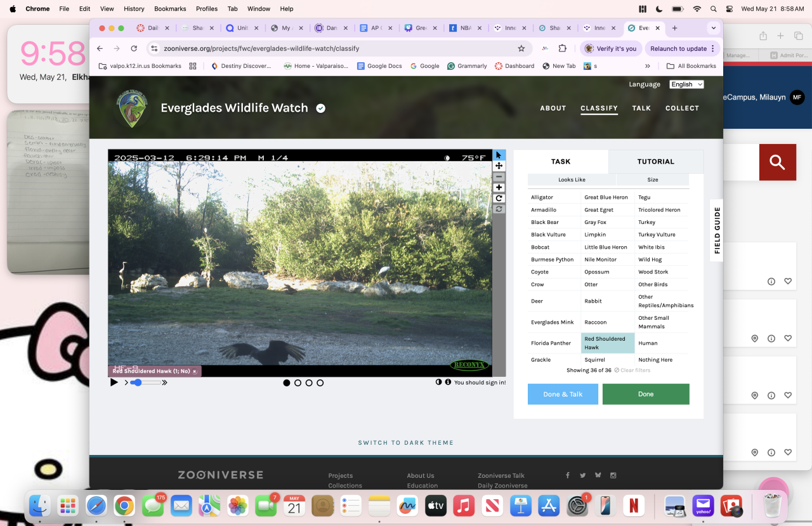Image resolution: width=812 pixels, height=526 pixels.
Task: Activate the pan/move tool in image viewer
Action: pyautogui.click(x=499, y=166)
